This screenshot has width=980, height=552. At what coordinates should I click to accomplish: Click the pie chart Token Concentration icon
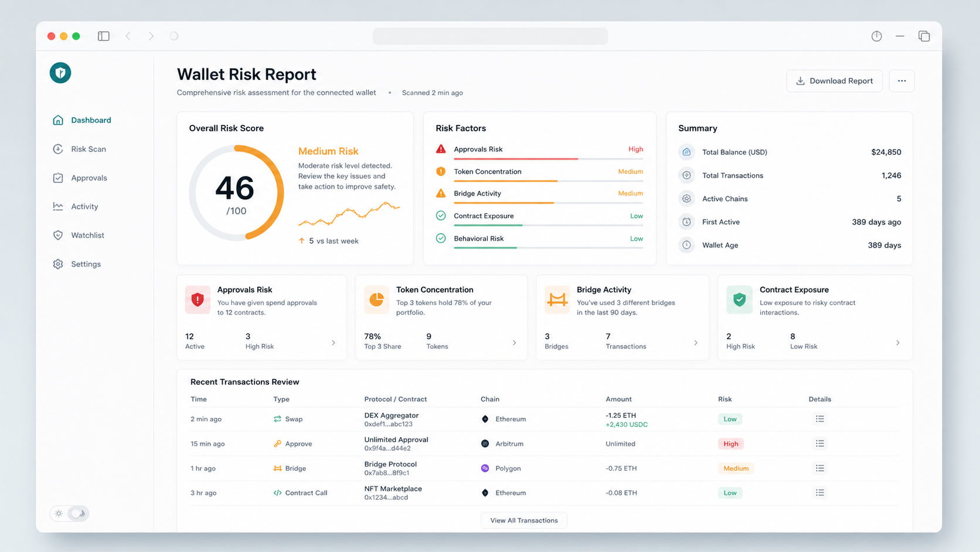click(376, 300)
